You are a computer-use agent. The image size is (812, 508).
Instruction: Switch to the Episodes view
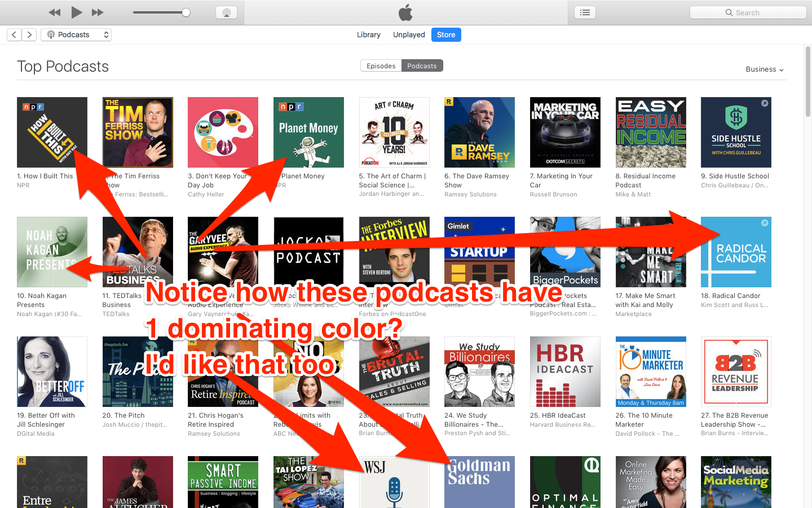pyautogui.click(x=381, y=66)
